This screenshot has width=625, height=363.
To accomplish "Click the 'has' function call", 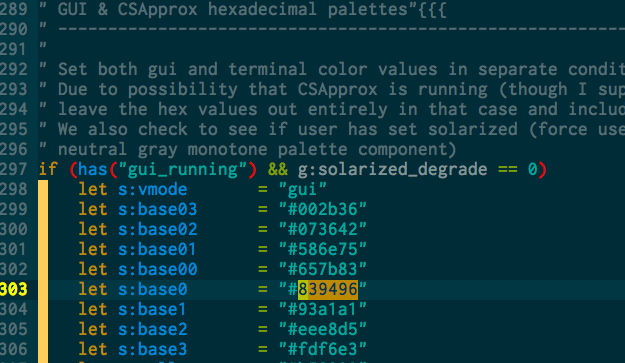I will click(93, 169).
